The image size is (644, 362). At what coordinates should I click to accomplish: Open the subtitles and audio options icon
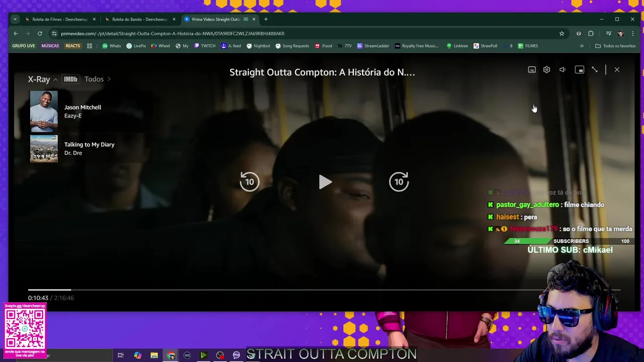532,70
